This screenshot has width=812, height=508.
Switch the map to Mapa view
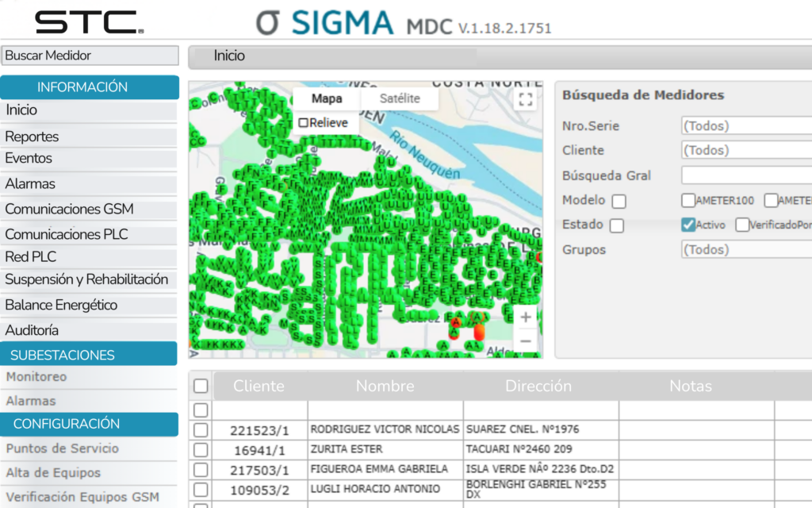[327, 98]
